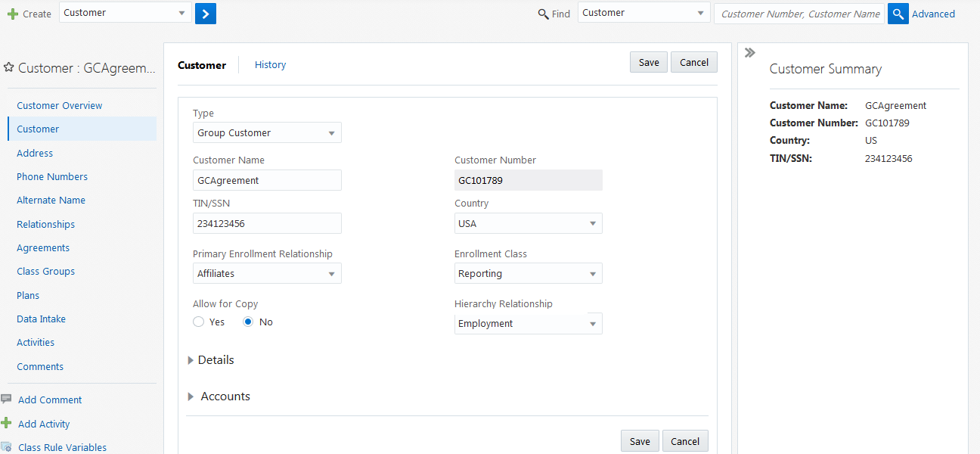Image resolution: width=980 pixels, height=454 pixels.
Task: Click the Add Comment speech bubble icon
Action: click(8, 399)
